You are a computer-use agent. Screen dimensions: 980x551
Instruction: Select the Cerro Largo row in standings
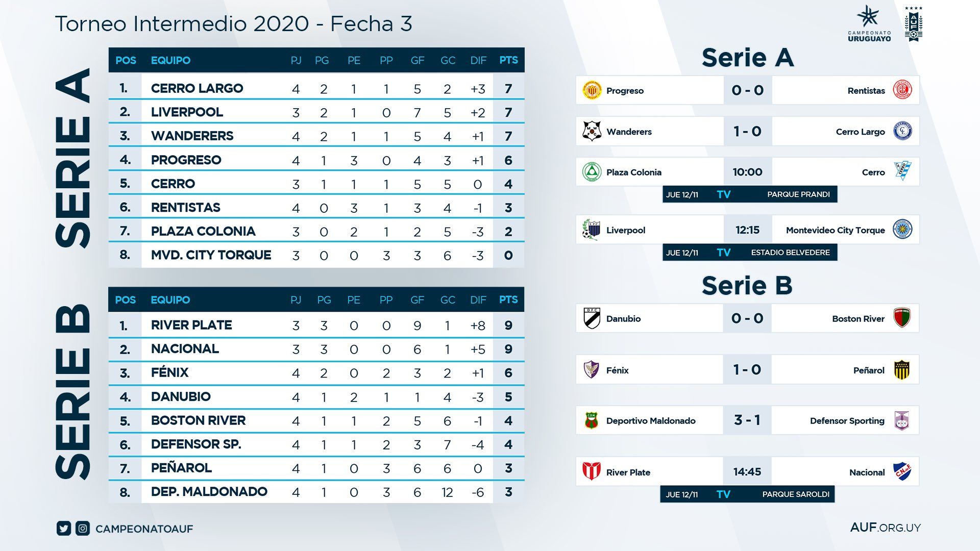(316, 88)
